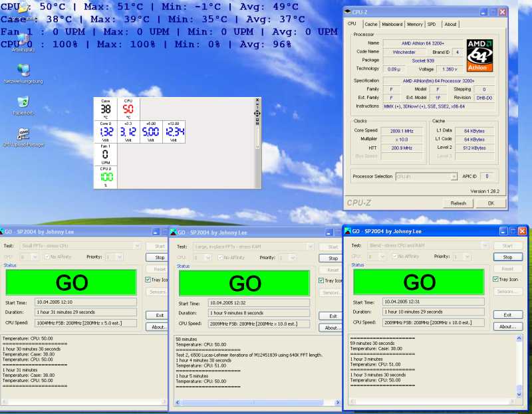
Task: Switch to the Cache tab in CPU-Z
Action: [x=371, y=25]
